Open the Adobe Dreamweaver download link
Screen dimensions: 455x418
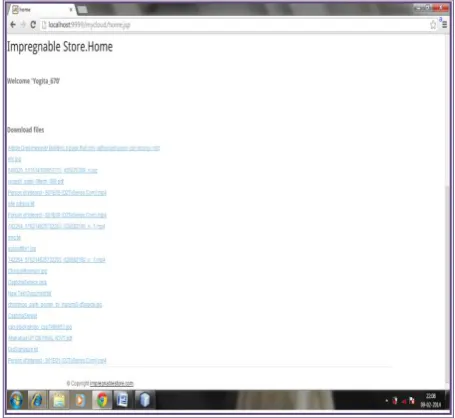coord(84,148)
